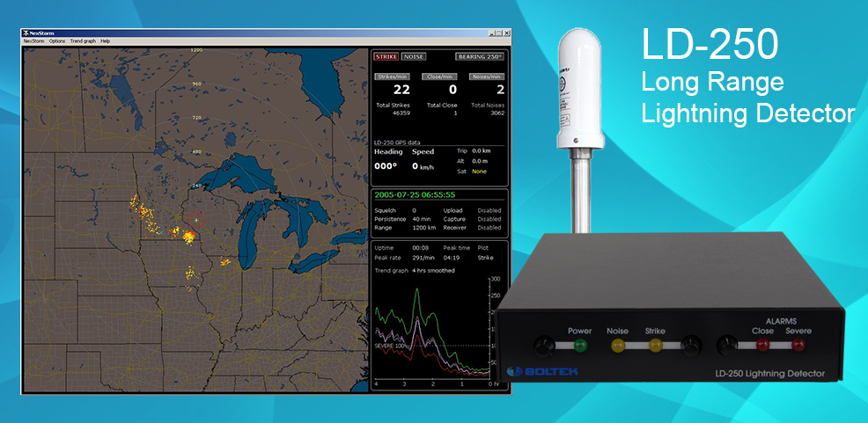868x423 pixels.
Task: Click the 4 hrs smoothed label
Action: coord(433,270)
